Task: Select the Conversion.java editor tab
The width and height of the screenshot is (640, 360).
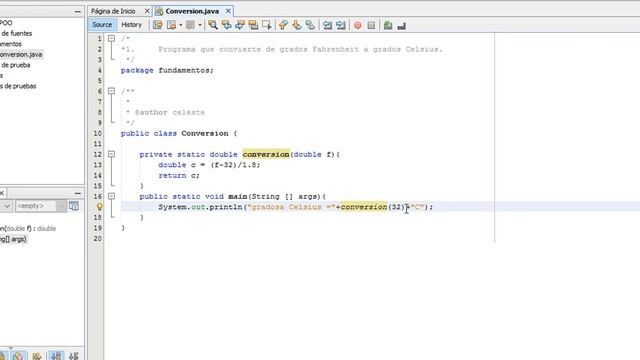Action: [192, 11]
